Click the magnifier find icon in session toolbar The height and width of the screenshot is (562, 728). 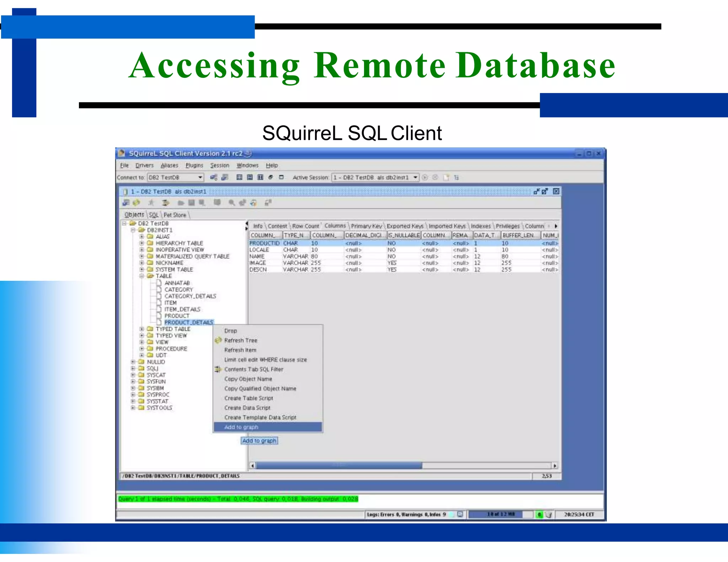[232, 203]
